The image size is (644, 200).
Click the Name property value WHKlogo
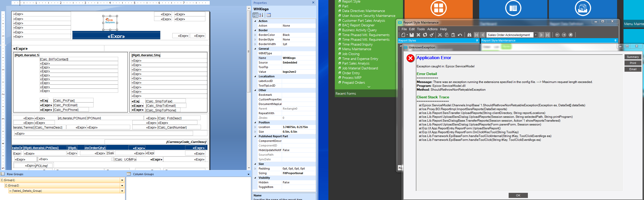coord(299,58)
